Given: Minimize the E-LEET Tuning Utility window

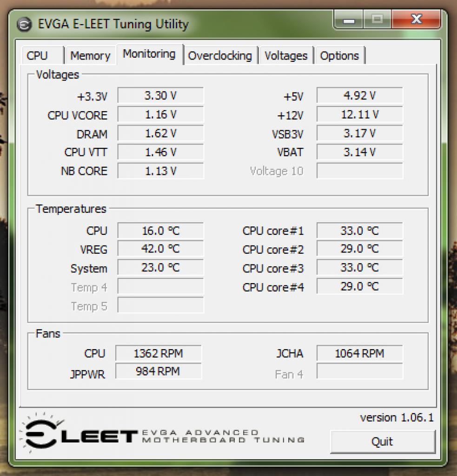Looking at the screenshot, I should point(349,20).
